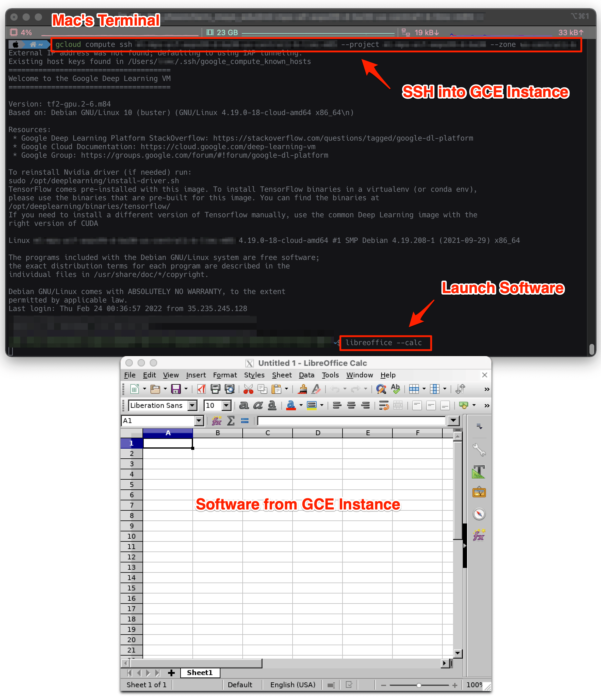Open the Navigator compass in the sidebar
Viewport: 601px width, 700px height.
tap(479, 514)
